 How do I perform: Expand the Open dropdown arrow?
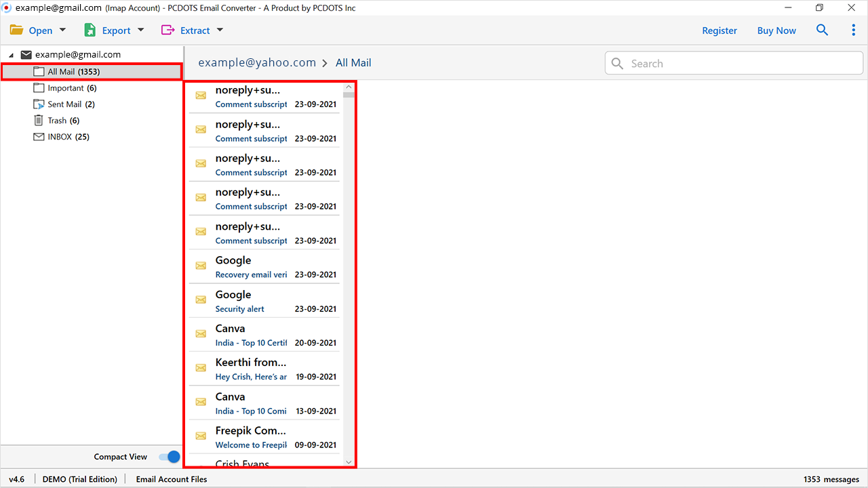tap(63, 30)
